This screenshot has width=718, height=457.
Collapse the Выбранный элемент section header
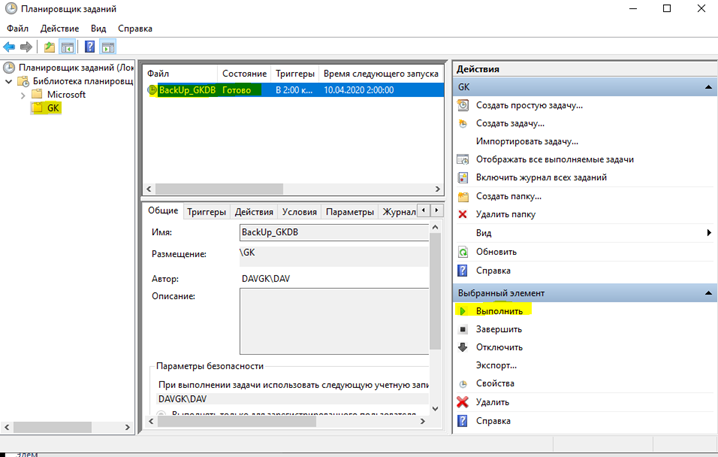[708, 293]
